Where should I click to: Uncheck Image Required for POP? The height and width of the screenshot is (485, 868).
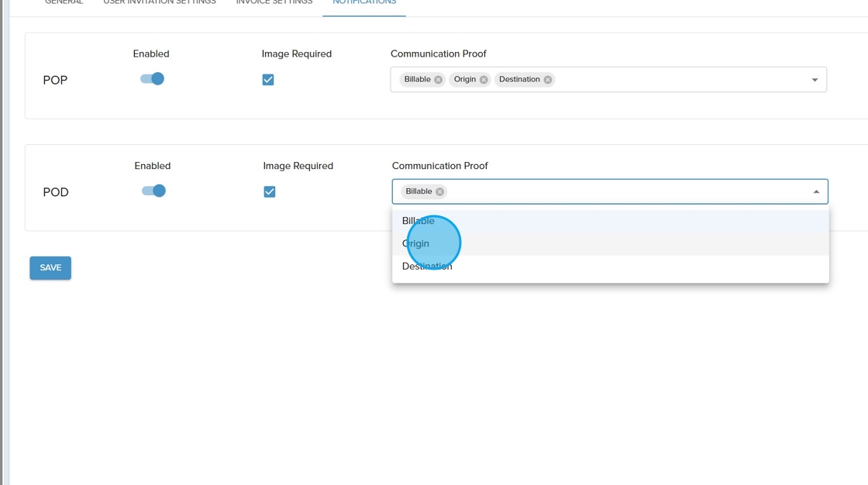[x=268, y=80]
